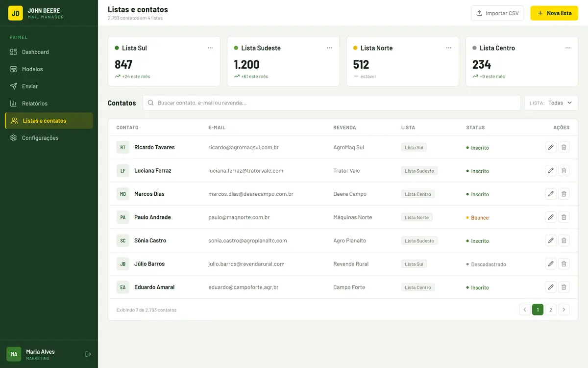Create a new list with Nova lista
Image resolution: width=588 pixels, height=368 pixels.
[x=554, y=13]
